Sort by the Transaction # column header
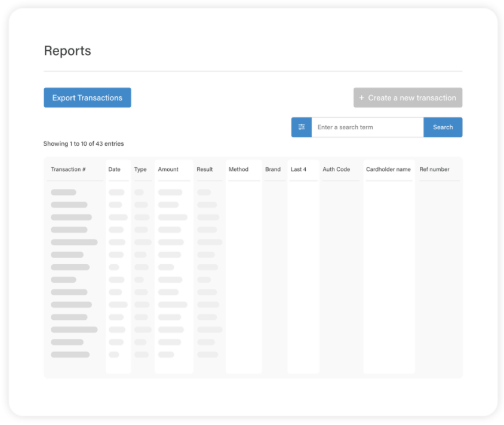The height and width of the screenshot is (425, 504). (x=68, y=170)
